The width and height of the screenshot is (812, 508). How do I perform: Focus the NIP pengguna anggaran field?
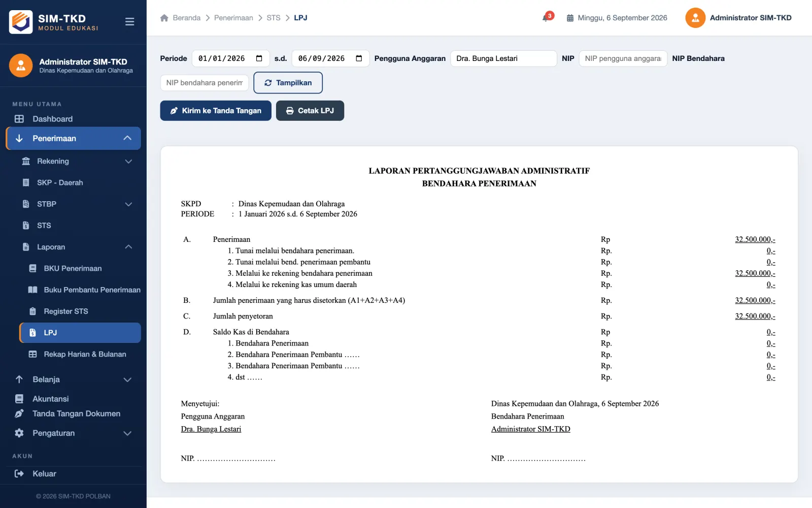(623, 58)
